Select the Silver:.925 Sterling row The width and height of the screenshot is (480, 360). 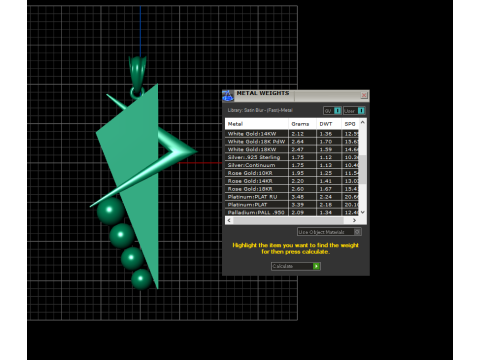[292, 157]
